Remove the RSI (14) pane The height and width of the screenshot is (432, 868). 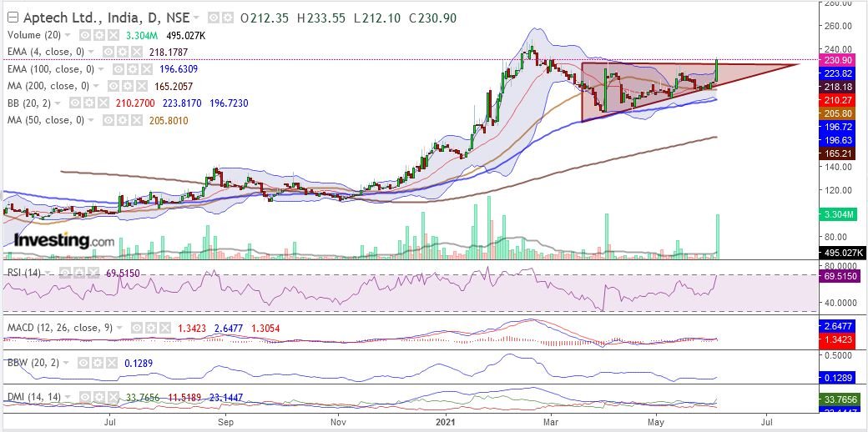(92, 273)
